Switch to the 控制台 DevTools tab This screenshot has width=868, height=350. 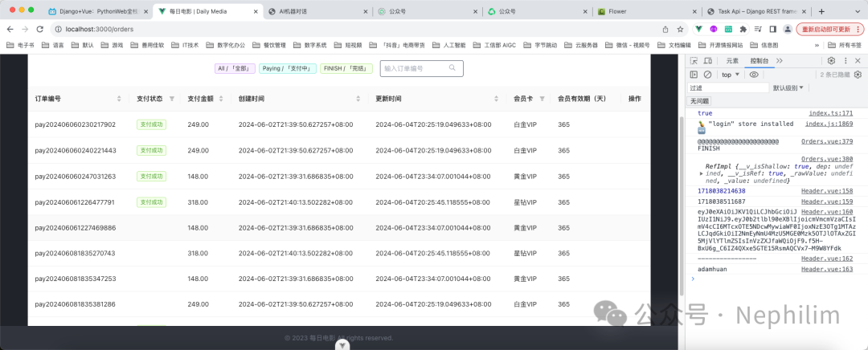click(759, 61)
